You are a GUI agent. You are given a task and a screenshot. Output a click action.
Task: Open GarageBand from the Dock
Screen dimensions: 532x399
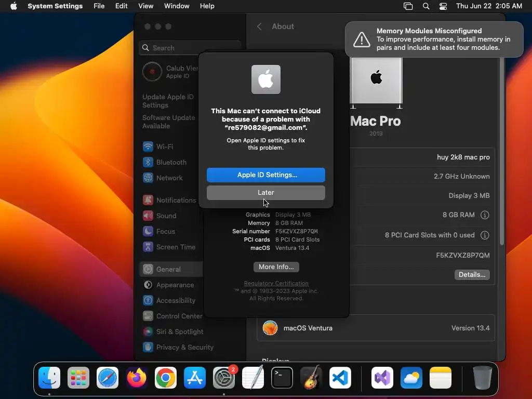311,378
